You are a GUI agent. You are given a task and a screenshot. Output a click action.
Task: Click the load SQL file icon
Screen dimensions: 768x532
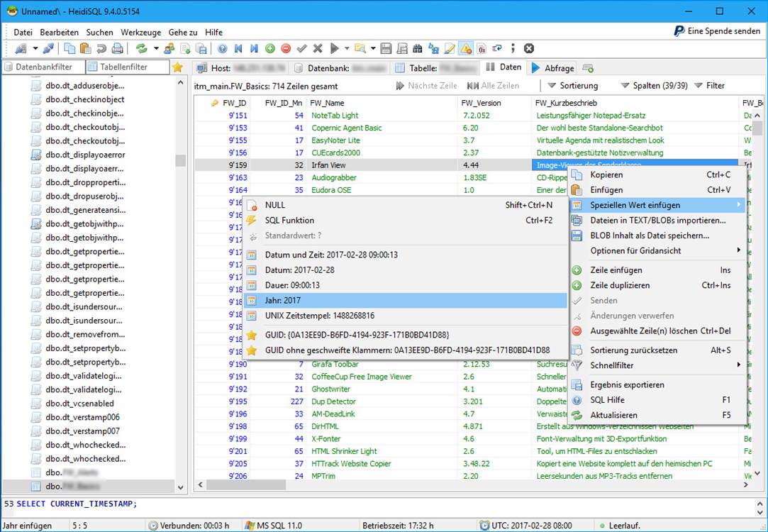(x=185, y=48)
